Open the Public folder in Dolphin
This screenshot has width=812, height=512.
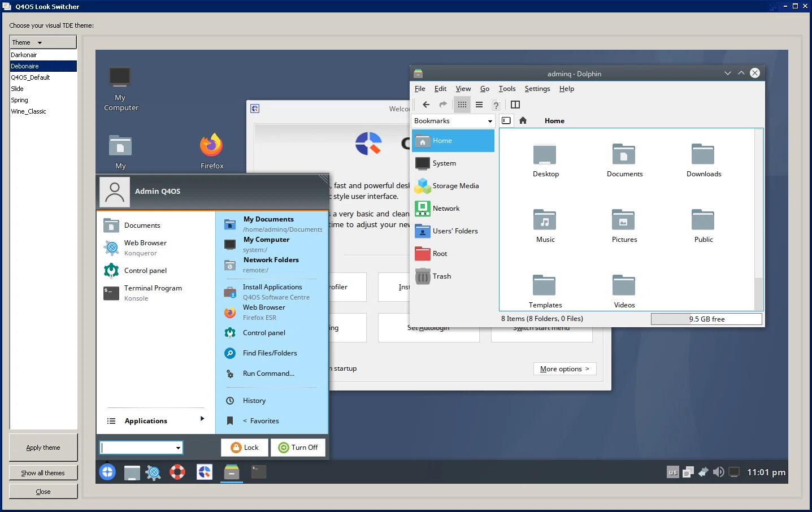pyautogui.click(x=704, y=226)
